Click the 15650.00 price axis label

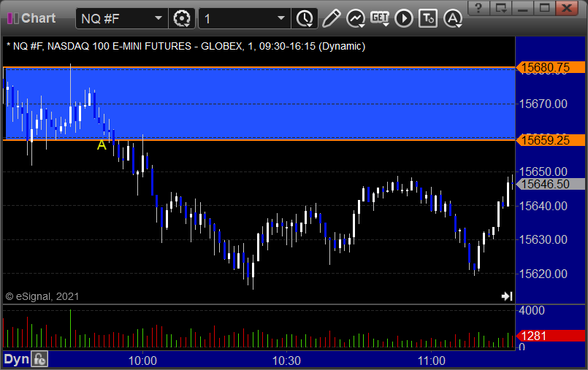[543, 171]
